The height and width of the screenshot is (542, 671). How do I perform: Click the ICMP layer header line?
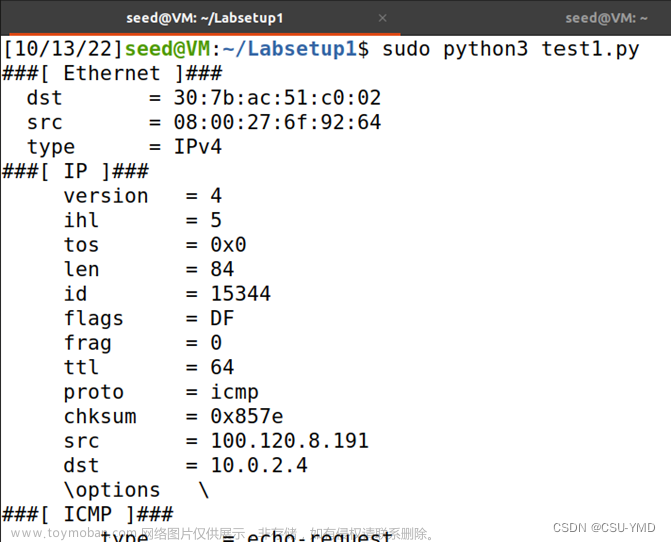(x=90, y=514)
